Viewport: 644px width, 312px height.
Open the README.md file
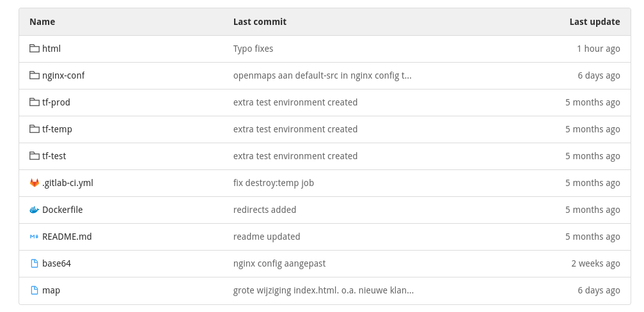pyautogui.click(x=67, y=237)
